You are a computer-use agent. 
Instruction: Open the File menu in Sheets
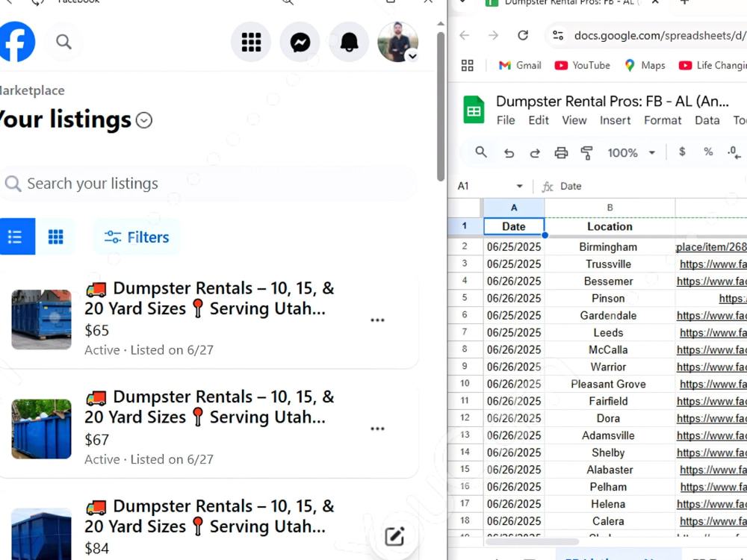click(506, 120)
